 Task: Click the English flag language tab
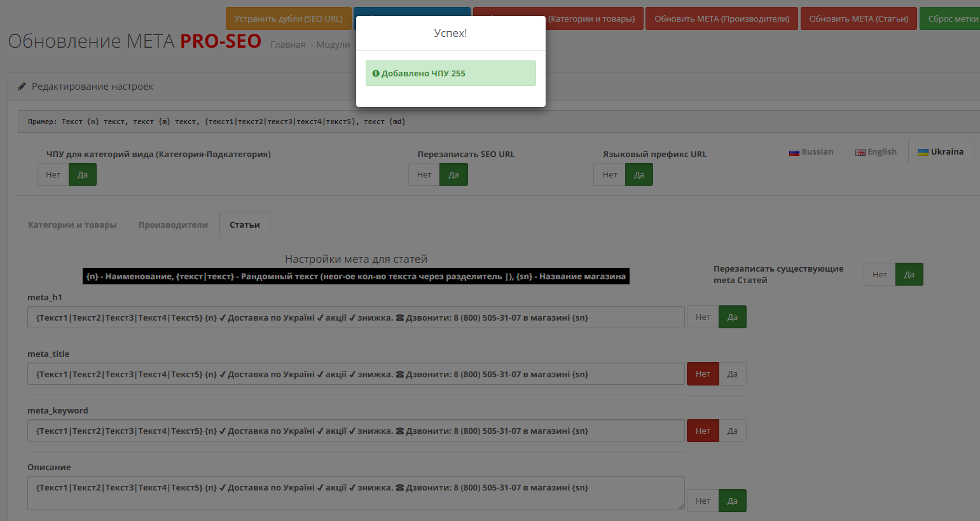pyautogui.click(x=876, y=152)
